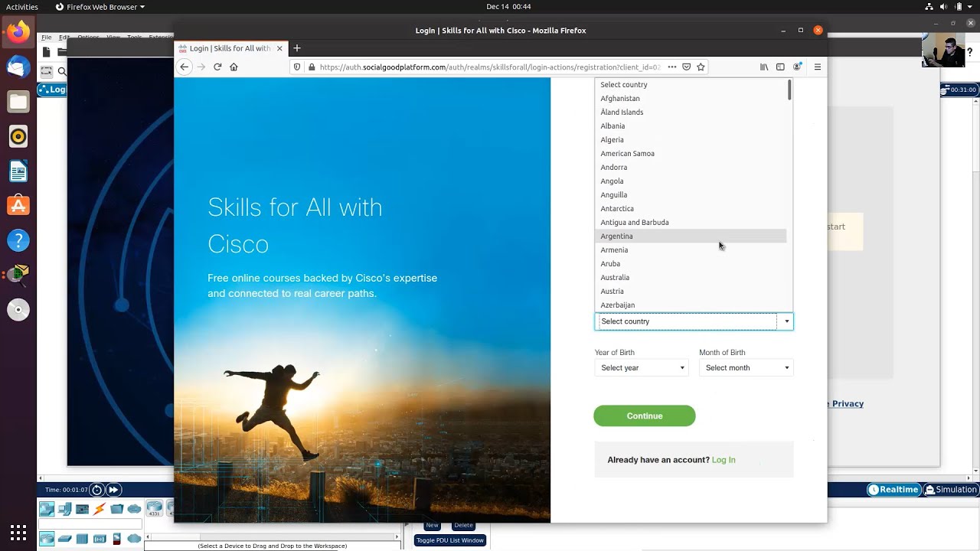This screenshot has width=980, height=551.
Task: Open Packet Tracer File menu
Action: pos(47,37)
